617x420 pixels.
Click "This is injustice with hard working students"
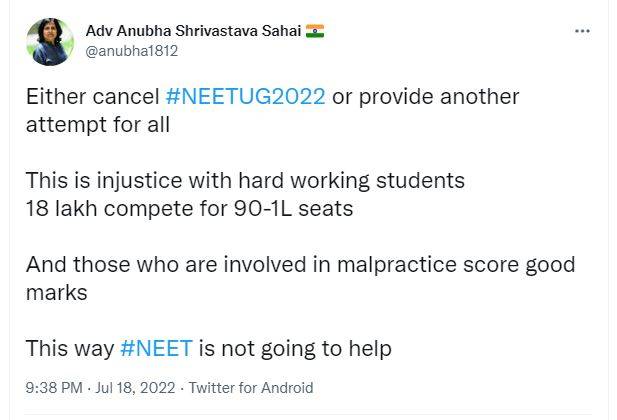pyautogui.click(x=245, y=181)
